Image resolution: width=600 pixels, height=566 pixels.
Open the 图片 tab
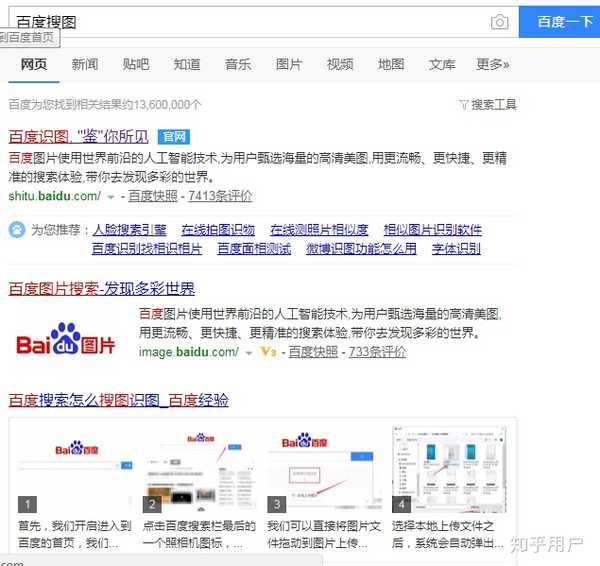tap(289, 64)
